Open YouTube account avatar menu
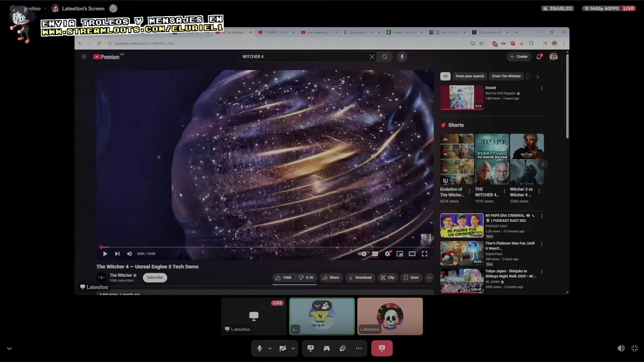644x362 pixels. tap(553, 57)
